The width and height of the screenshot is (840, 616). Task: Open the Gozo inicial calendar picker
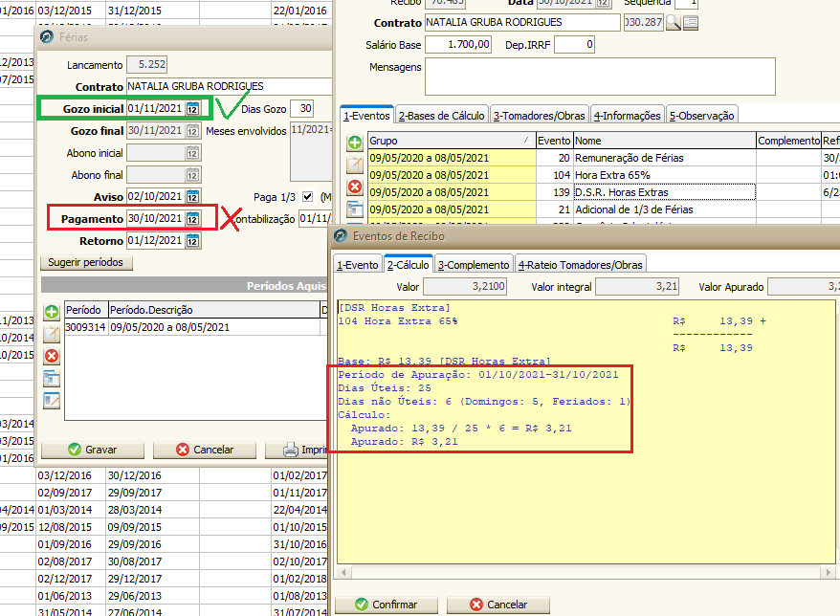pos(193,109)
